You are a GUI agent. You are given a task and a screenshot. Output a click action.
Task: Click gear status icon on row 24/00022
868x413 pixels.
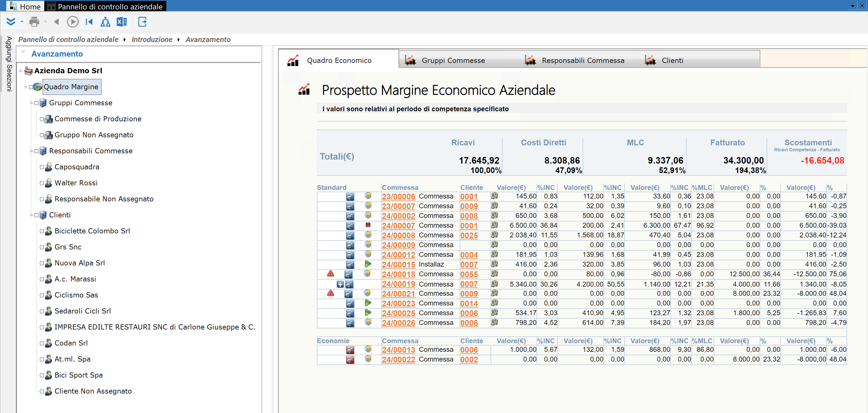(x=368, y=359)
